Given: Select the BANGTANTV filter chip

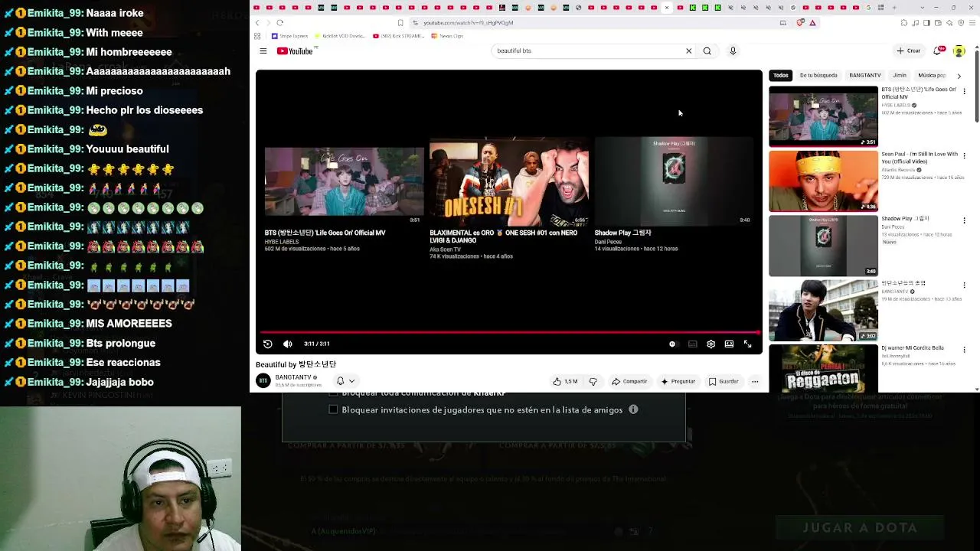Looking at the screenshot, I should click(865, 76).
